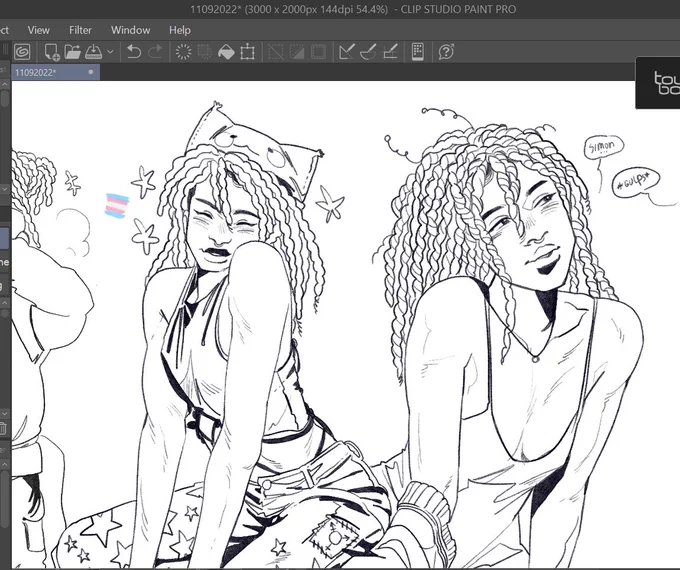
Task: Expand the Save options dropdown arrow
Action: click(110, 52)
